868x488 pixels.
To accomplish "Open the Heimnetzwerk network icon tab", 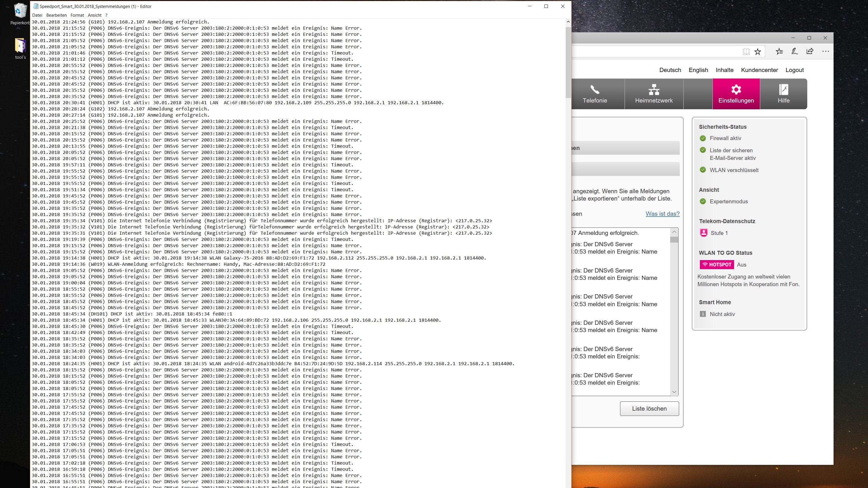I will pos(654,94).
